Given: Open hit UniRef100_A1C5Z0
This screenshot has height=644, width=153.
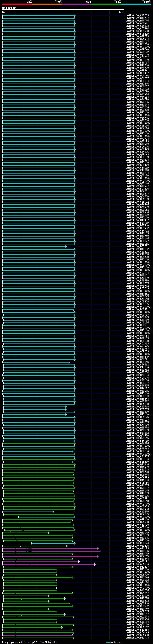Looking at the screenshot, I should [x=137, y=412].
